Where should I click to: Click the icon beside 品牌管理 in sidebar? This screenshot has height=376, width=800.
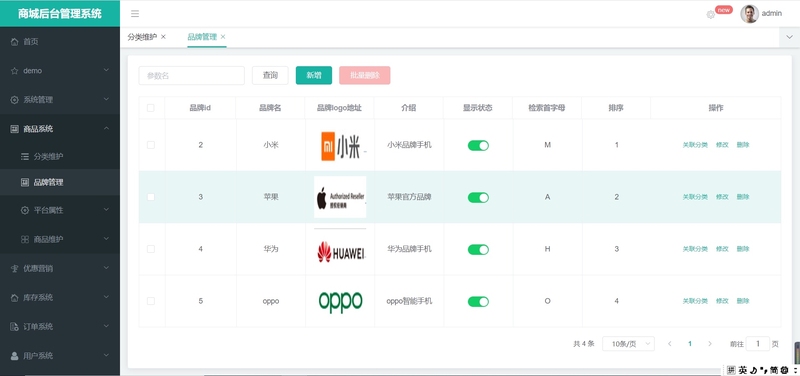(x=24, y=182)
